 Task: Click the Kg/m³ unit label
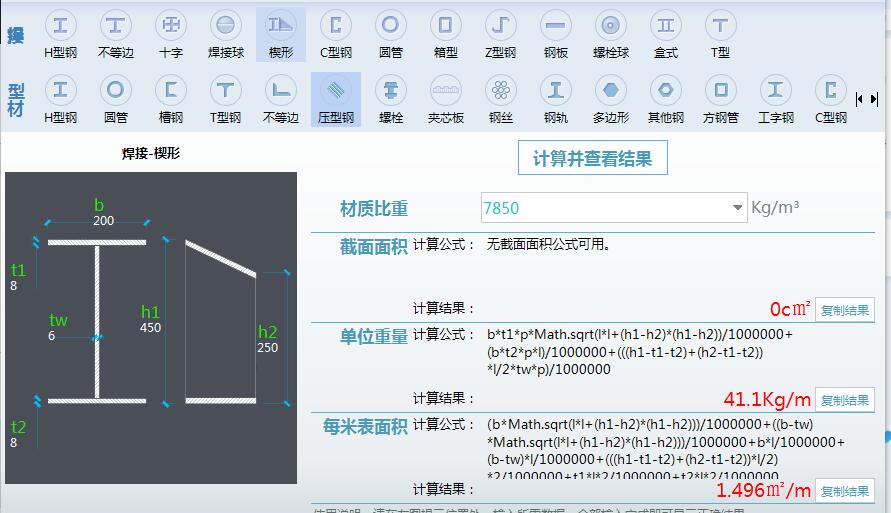point(775,207)
